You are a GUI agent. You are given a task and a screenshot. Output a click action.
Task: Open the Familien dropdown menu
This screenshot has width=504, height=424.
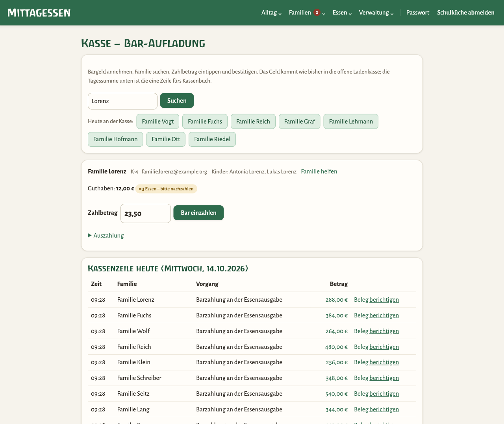coord(307,13)
